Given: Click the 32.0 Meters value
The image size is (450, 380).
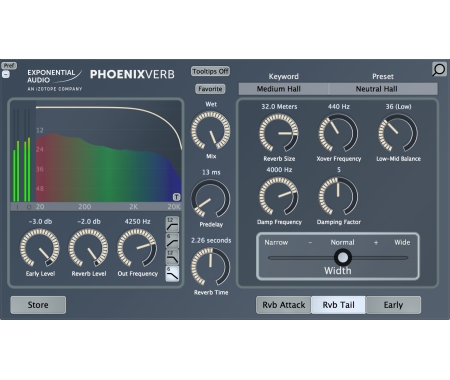Looking at the screenshot, I should [279, 107].
